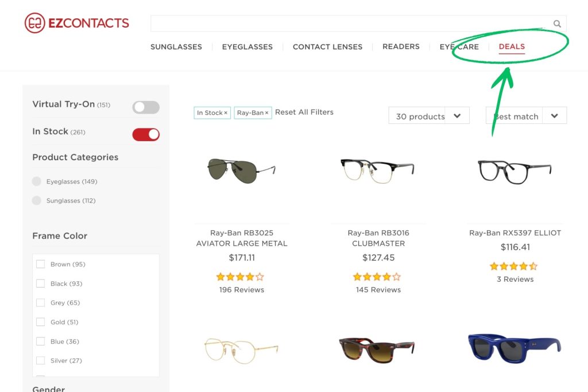Click the RB3025 Aviator star rating
The height and width of the screenshot is (392, 588).
point(240,277)
